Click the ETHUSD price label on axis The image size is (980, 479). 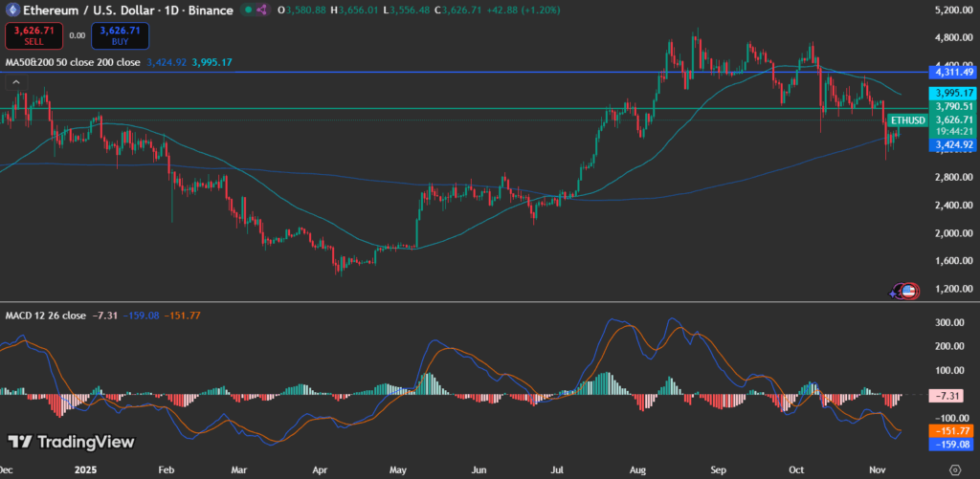907,120
